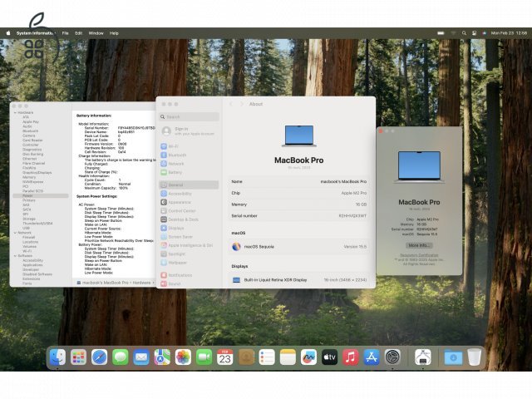The image size is (532, 399).
Task: Select Firewall under Network in System Information
Action: [x=29, y=238]
